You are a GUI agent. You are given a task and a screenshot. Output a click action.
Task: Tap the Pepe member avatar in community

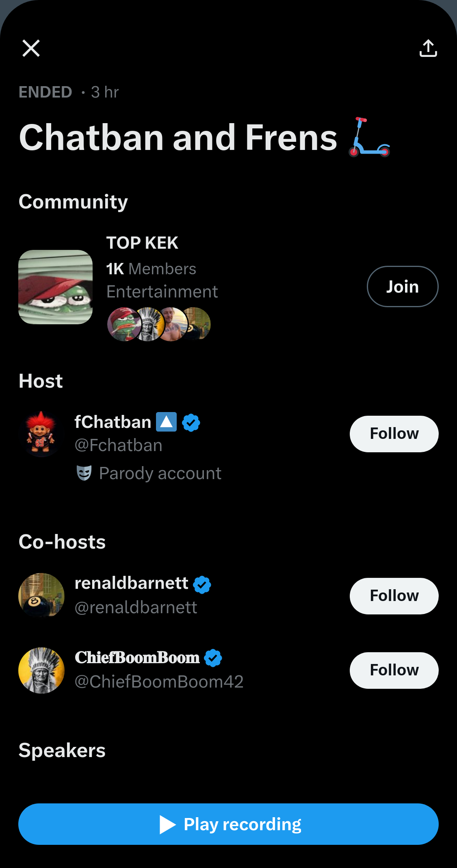[x=123, y=324]
